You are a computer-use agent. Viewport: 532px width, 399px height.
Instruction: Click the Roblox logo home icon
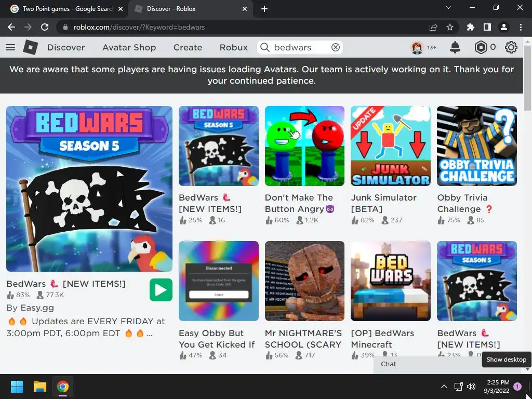(x=31, y=47)
